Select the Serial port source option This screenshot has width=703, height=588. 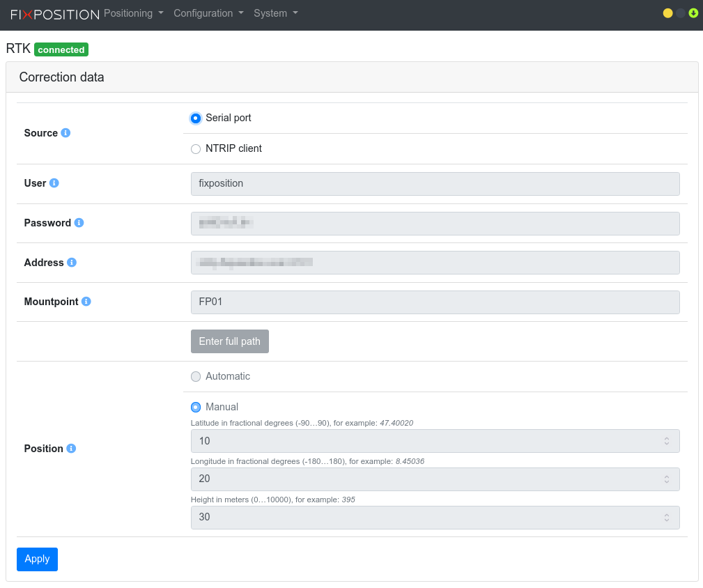click(x=196, y=118)
